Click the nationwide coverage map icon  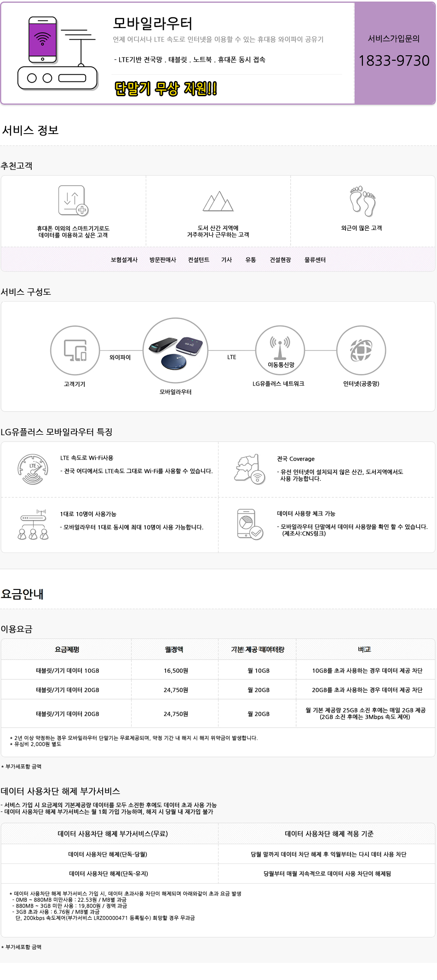click(250, 469)
